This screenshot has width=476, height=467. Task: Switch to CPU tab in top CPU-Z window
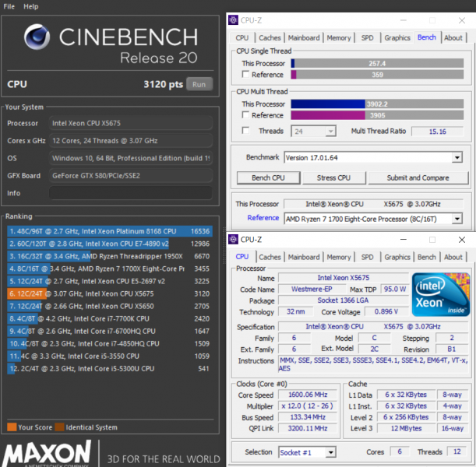tap(242, 38)
